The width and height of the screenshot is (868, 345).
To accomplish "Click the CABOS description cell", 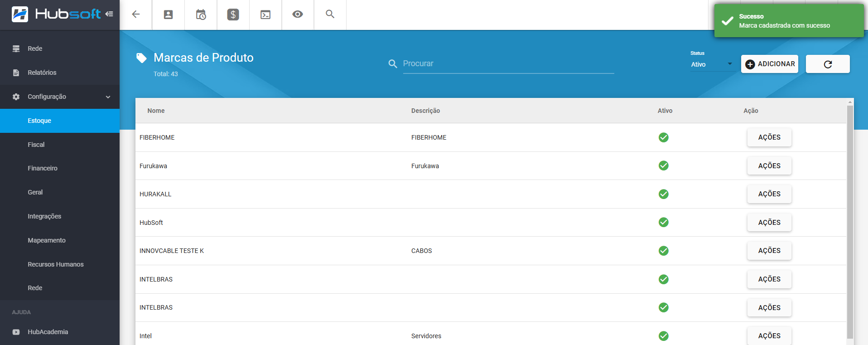I will 421,251.
